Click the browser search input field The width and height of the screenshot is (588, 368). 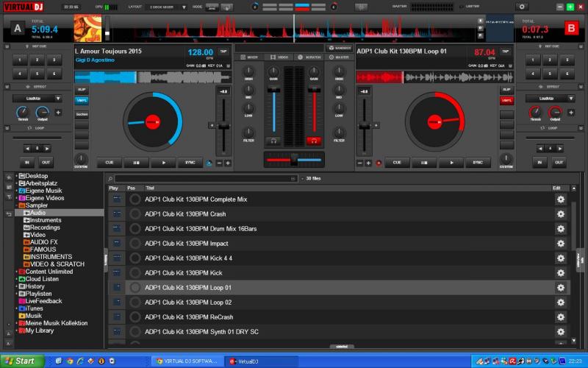tap(206, 179)
